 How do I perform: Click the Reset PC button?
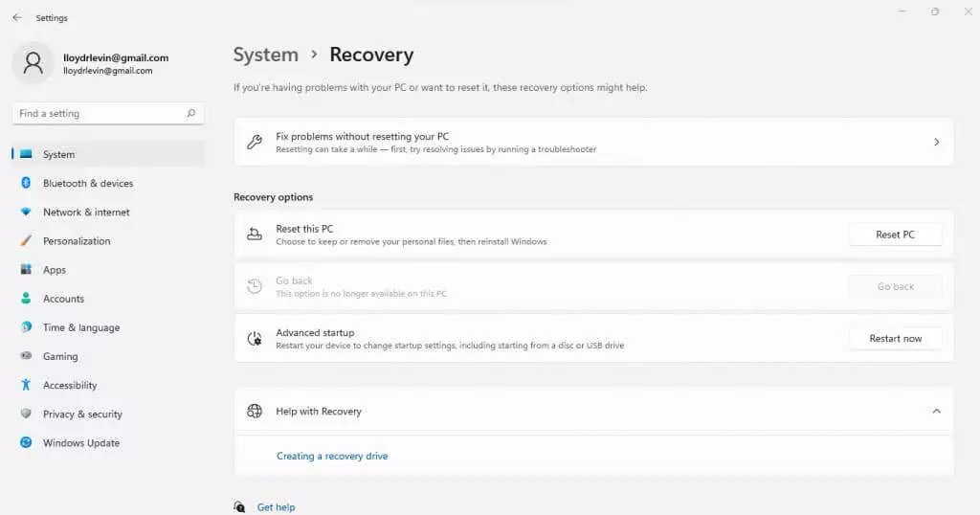(895, 235)
